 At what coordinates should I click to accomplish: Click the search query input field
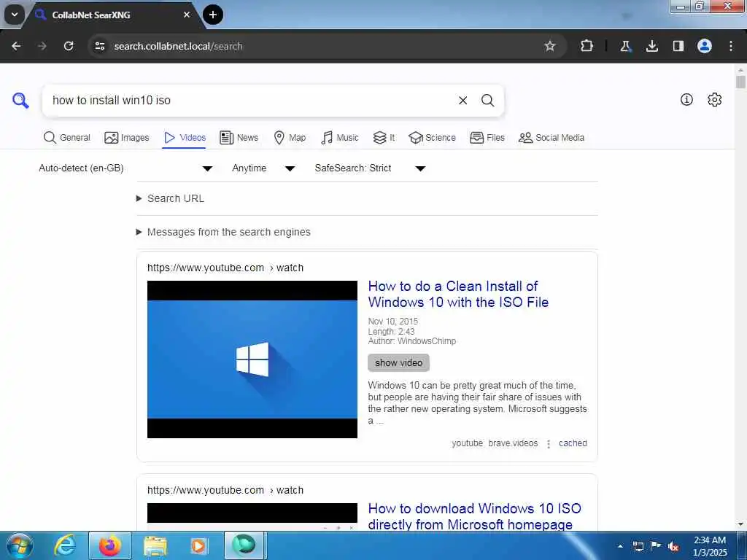tap(250, 101)
